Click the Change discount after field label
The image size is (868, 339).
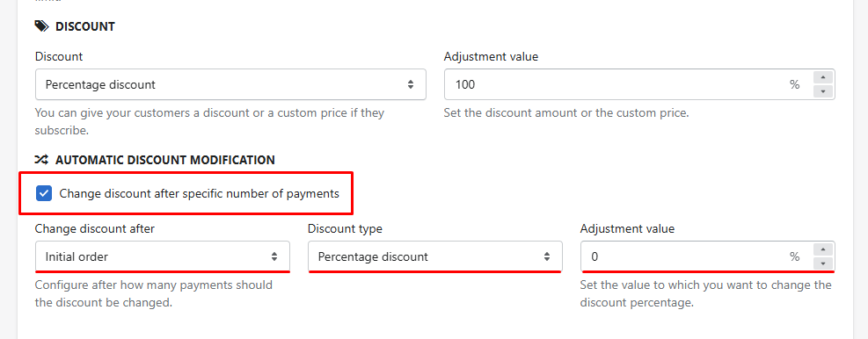click(x=95, y=229)
